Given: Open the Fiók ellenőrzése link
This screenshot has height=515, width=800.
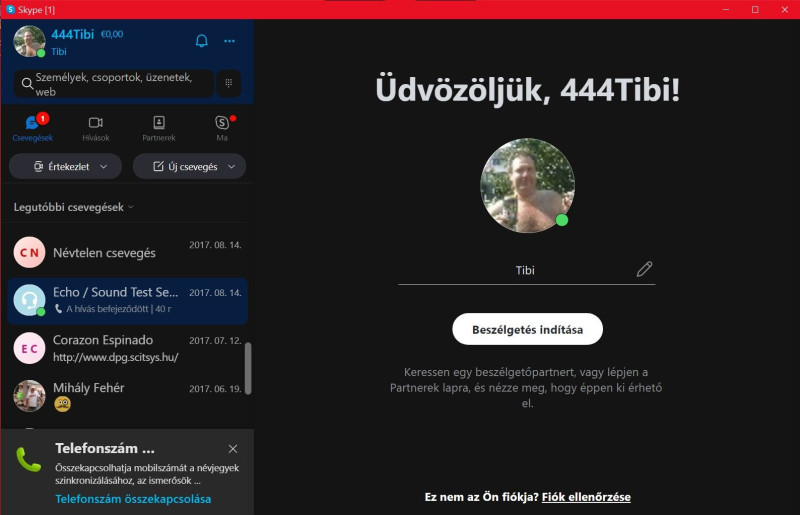Looking at the screenshot, I should [x=586, y=497].
